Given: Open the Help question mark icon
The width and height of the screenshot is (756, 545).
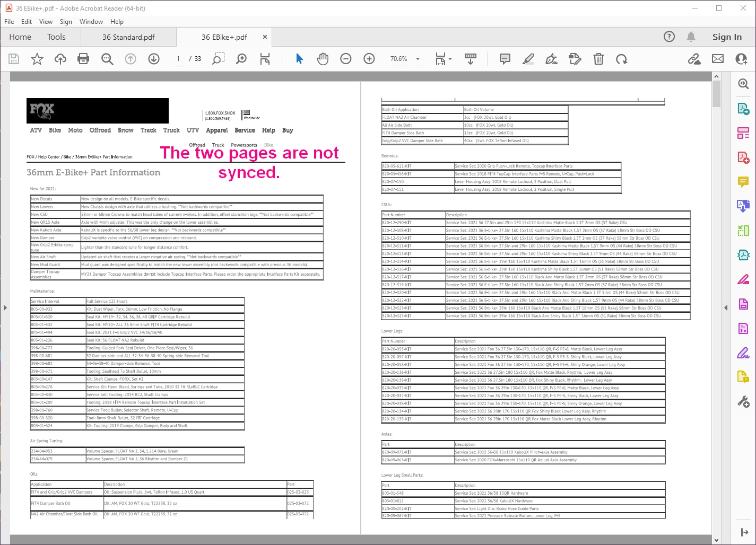Looking at the screenshot, I should tap(670, 37).
